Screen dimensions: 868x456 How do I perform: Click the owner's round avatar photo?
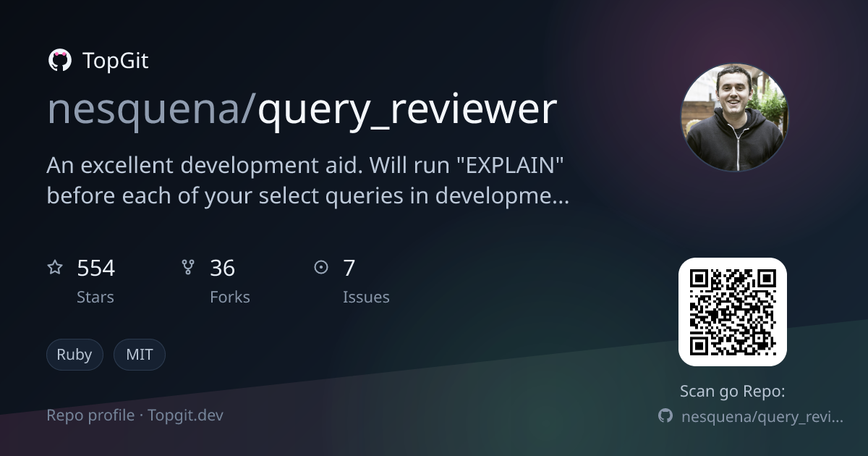click(733, 117)
